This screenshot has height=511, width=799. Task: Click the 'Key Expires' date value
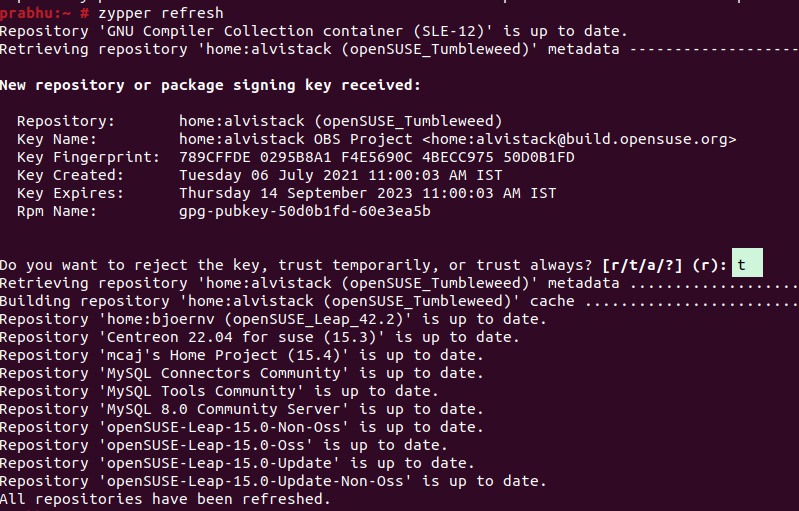click(x=367, y=193)
